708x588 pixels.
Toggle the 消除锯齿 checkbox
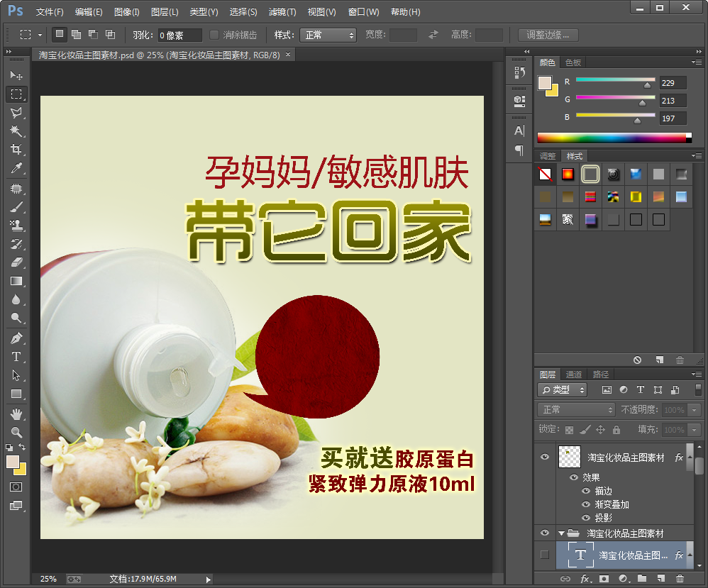coord(214,35)
